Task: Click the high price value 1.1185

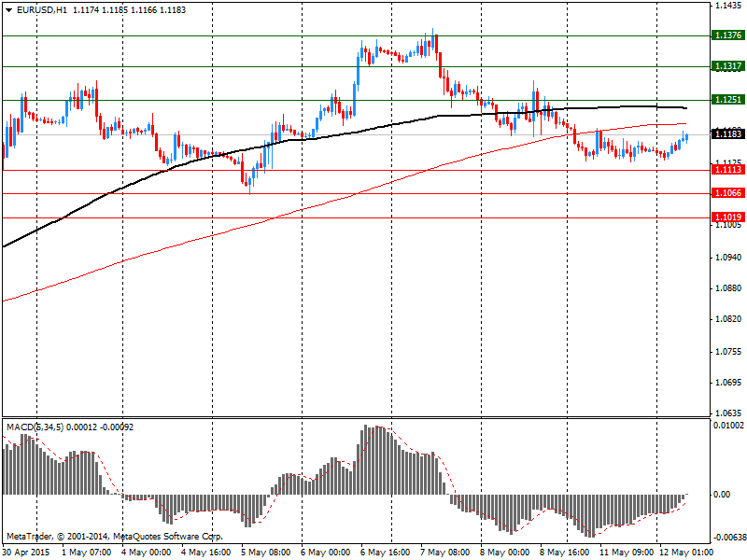Action: point(115,10)
